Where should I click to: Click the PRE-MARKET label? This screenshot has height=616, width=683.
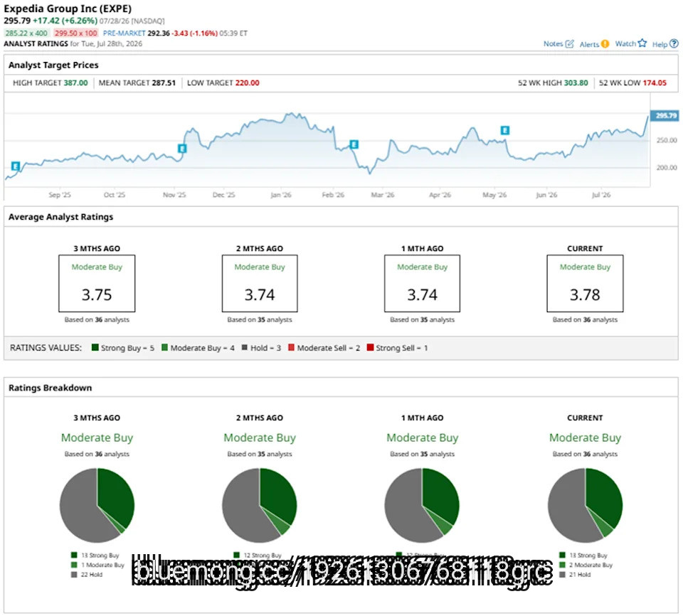point(124,33)
